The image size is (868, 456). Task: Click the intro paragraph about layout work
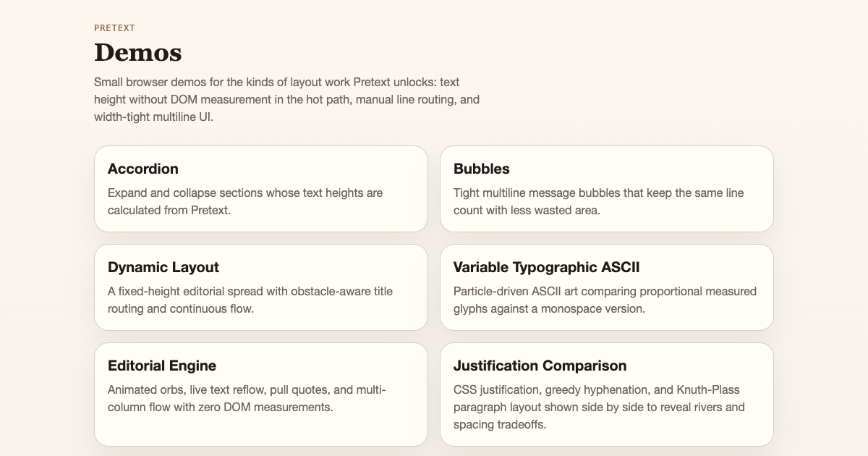click(x=286, y=99)
